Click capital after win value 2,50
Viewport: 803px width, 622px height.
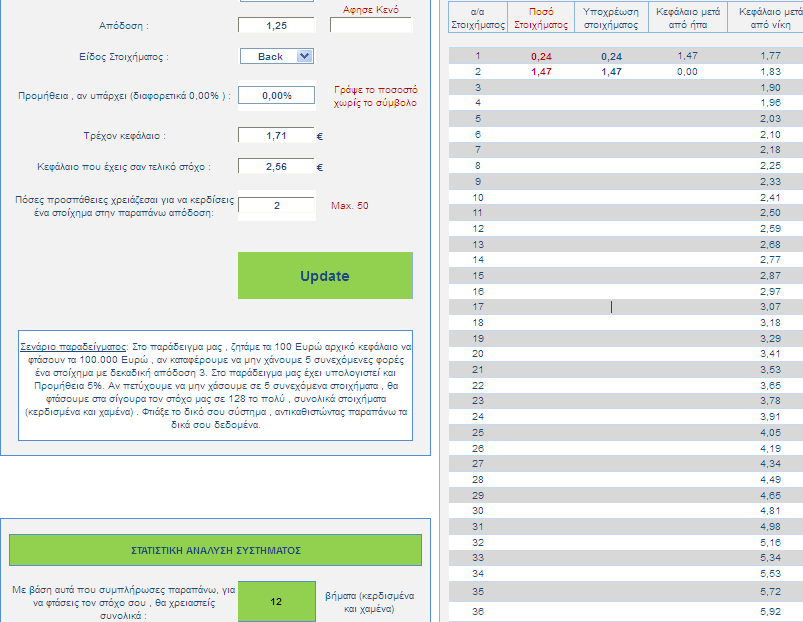tap(771, 212)
